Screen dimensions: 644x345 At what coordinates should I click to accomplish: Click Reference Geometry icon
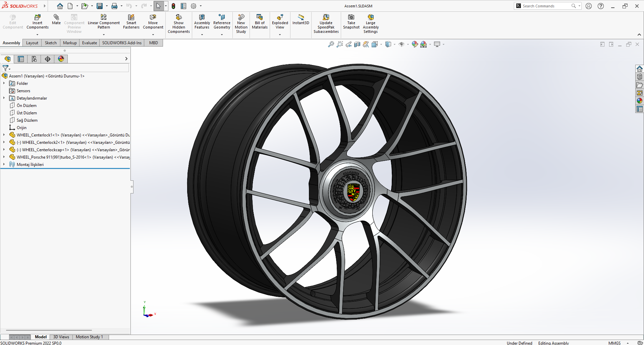222,21
